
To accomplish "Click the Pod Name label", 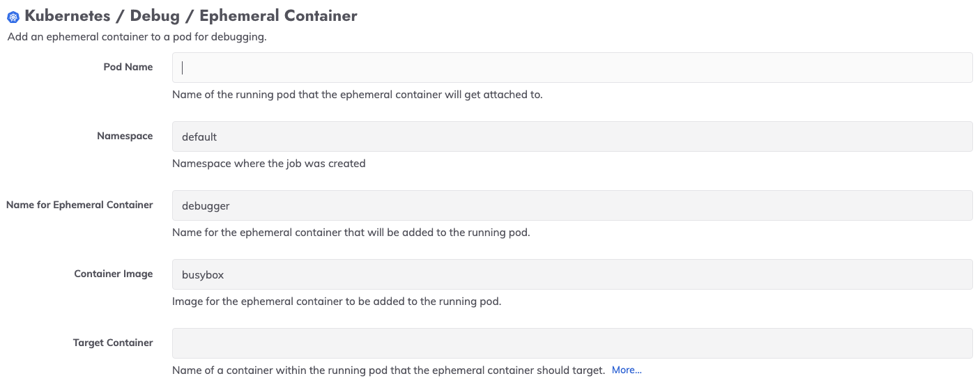I will coord(128,67).
